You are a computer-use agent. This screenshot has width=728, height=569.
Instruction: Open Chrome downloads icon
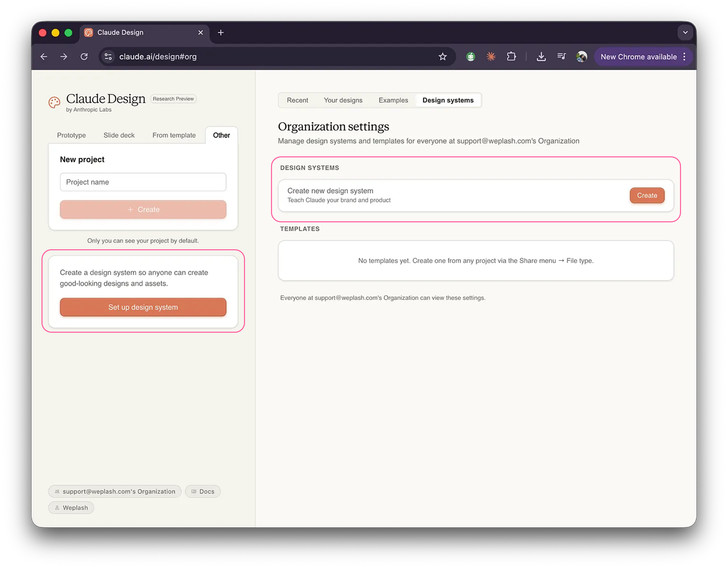pyautogui.click(x=541, y=57)
